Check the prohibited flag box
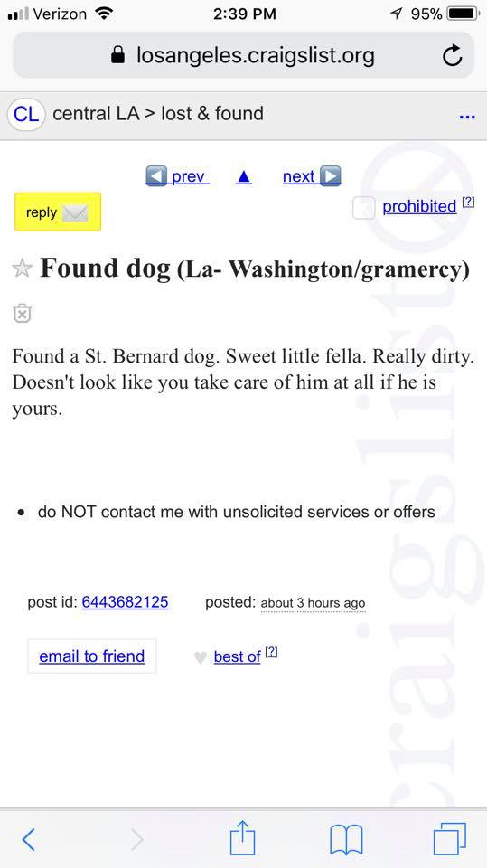Image resolution: width=487 pixels, height=868 pixels. (x=363, y=208)
